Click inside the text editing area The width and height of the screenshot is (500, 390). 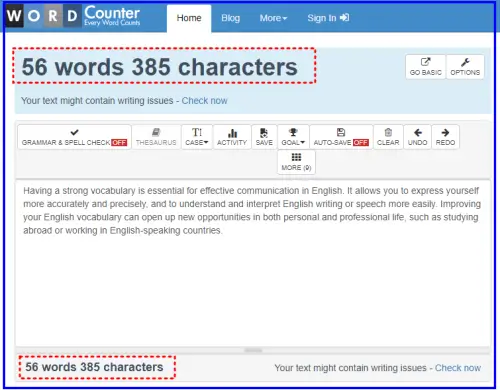pyautogui.click(x=253, y=263)
